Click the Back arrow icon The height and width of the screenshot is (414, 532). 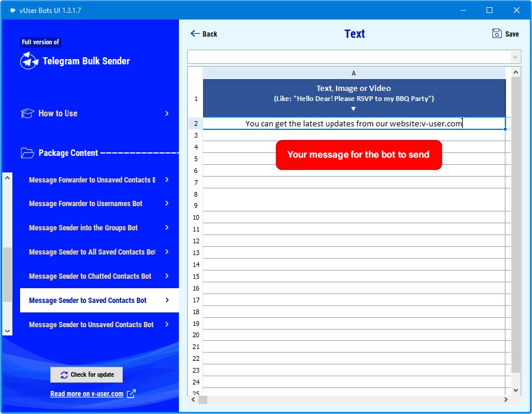[x=195, y=33]
